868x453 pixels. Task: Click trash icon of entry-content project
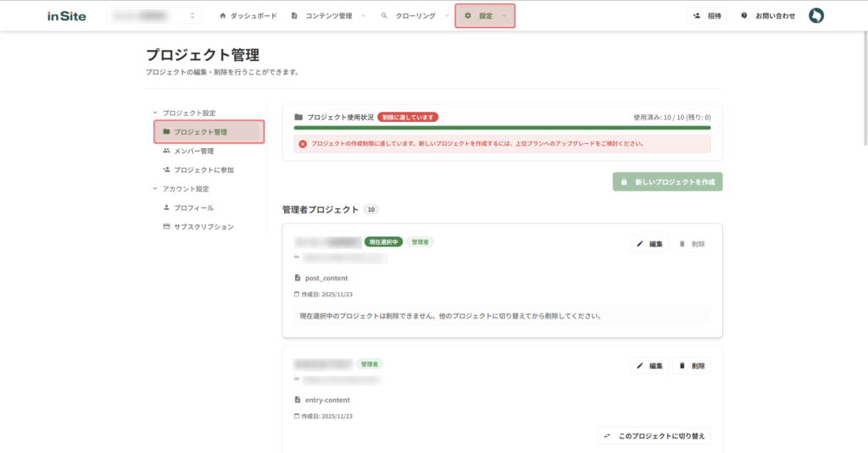tap(682, 366)
